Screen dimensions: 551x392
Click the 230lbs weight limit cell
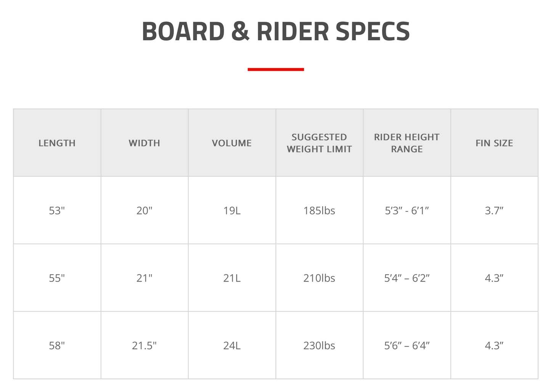point(319,346)
